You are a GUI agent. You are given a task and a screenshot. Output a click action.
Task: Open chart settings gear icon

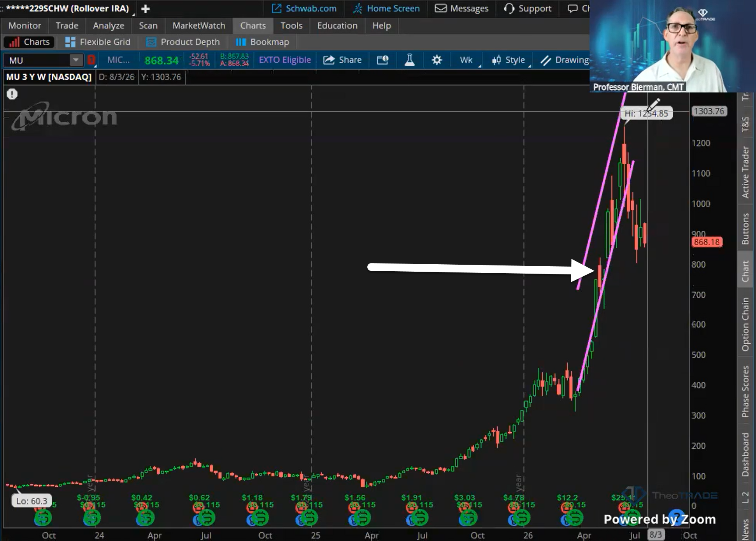pyautogui.click(x=437, y=60)
